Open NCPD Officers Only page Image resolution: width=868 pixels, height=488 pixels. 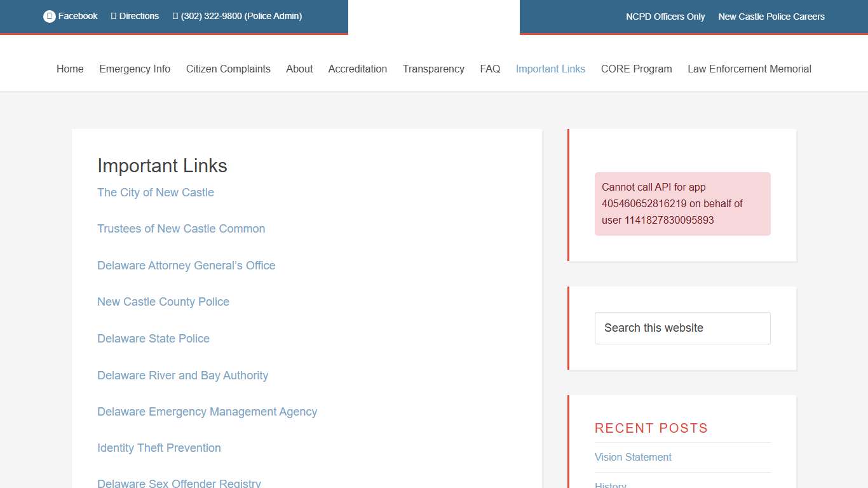click(665, 17)
